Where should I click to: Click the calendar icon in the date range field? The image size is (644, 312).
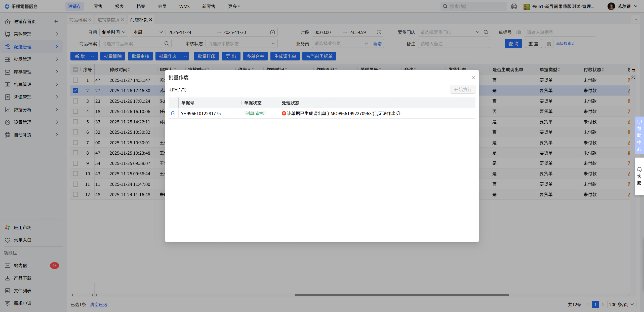tap(272, 32)
